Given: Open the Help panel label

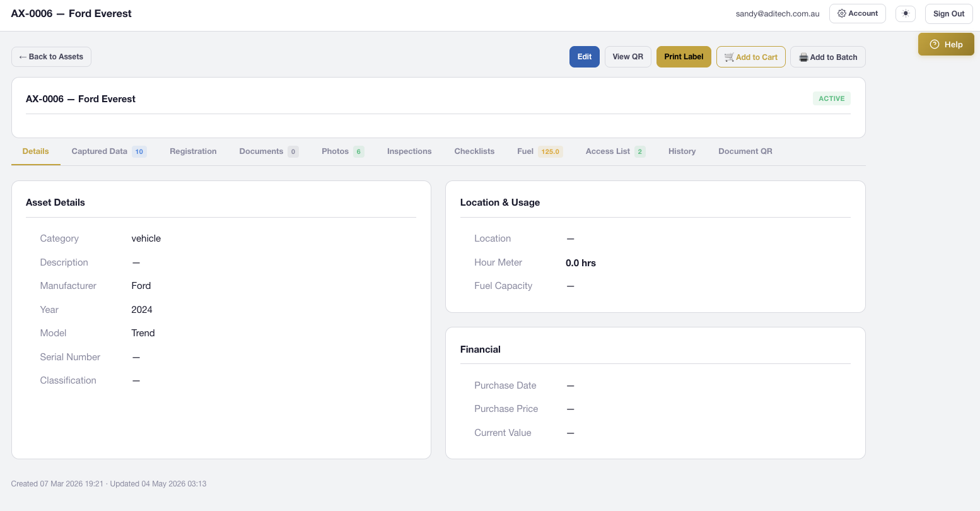Looking at the screenshot, I should (954, 44).
